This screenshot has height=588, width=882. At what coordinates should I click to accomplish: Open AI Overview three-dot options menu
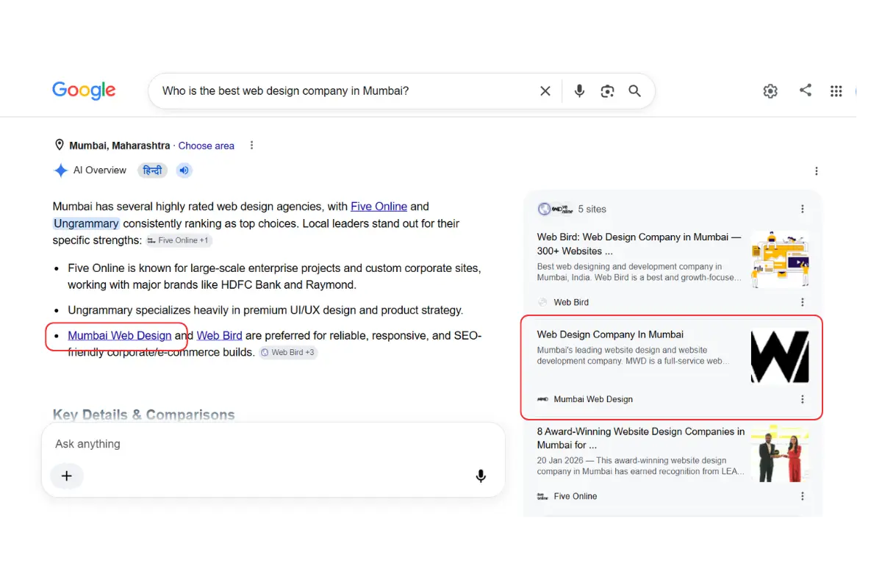click(x=817, y=171)
